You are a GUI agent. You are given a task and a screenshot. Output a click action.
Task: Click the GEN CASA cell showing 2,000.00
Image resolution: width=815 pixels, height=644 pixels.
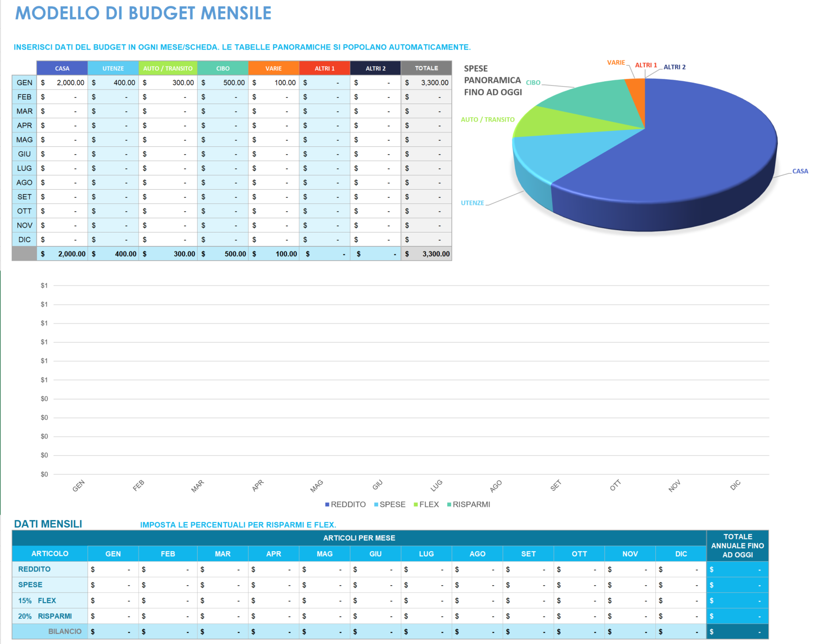click(62, 83)
